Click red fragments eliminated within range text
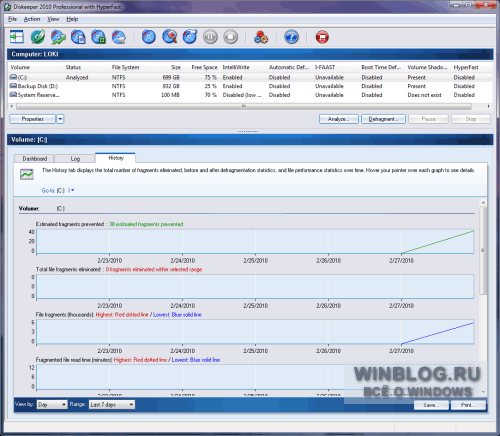 pos(154,269)
